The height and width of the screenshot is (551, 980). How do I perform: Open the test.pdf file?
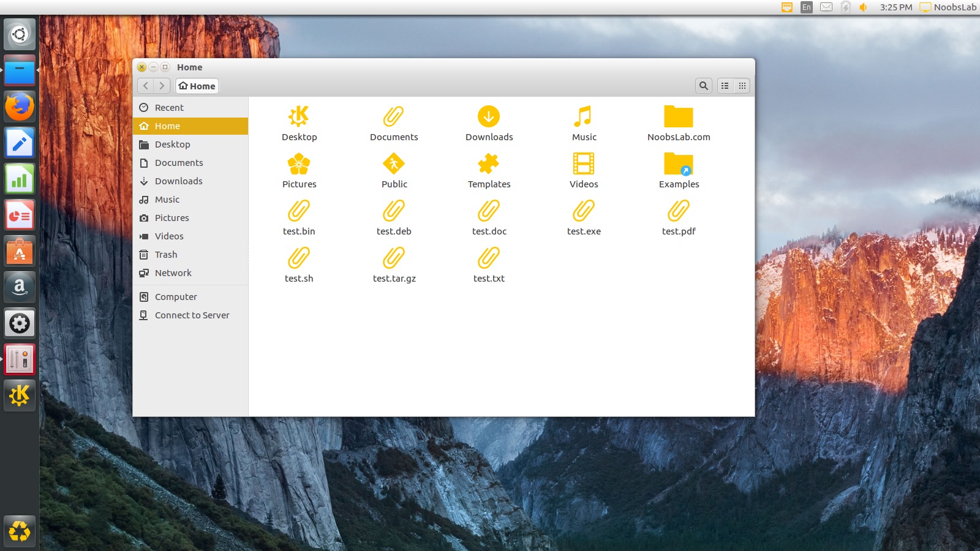pos(679,211)
